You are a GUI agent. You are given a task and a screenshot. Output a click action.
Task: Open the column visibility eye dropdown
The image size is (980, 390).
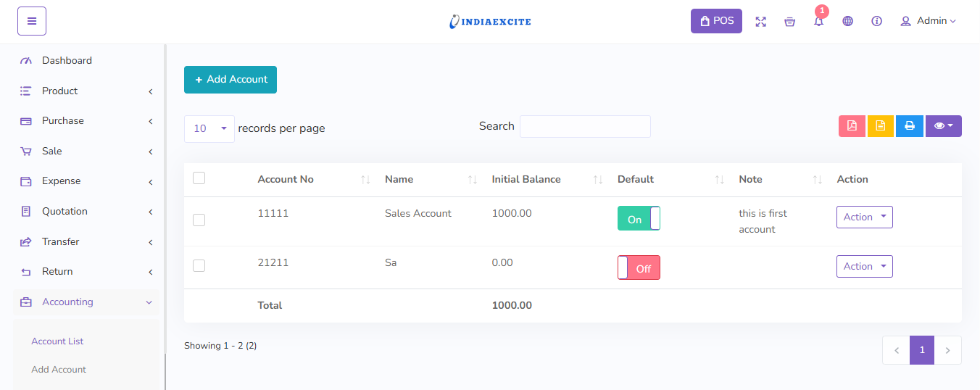tap(943, 126)
